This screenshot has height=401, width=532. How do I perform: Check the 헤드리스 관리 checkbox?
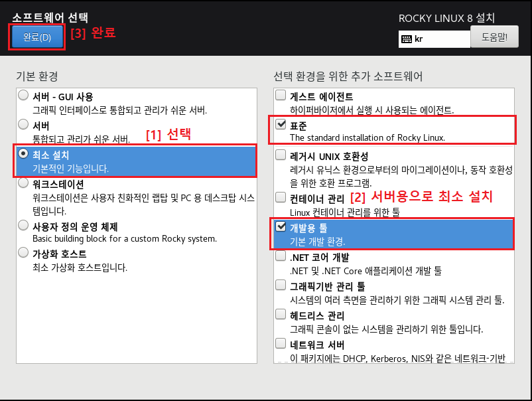coord(281,314)
